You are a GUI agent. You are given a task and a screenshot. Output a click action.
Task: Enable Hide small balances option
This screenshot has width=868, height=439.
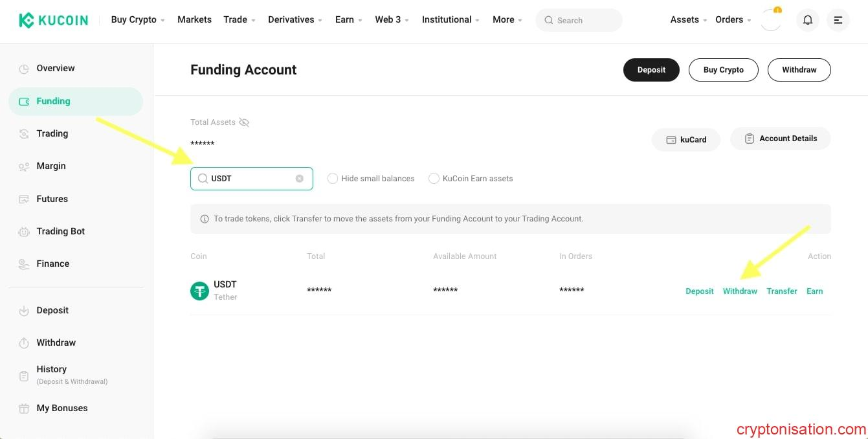point(333,179)
